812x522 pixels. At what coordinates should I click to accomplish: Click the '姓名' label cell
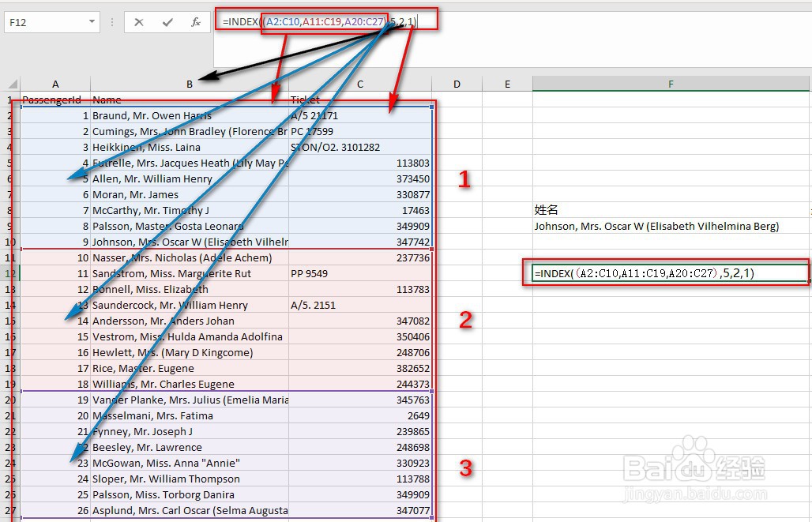click(671, 210)
